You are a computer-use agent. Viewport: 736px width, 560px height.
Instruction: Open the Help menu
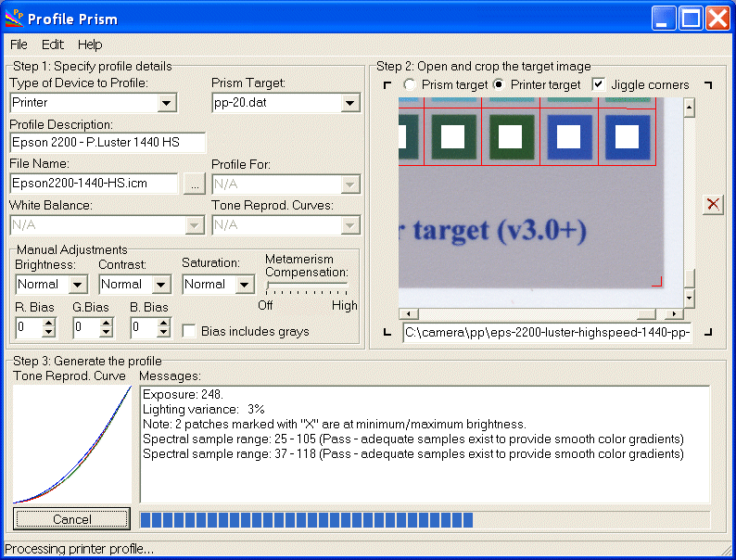[x=90, y=45]
